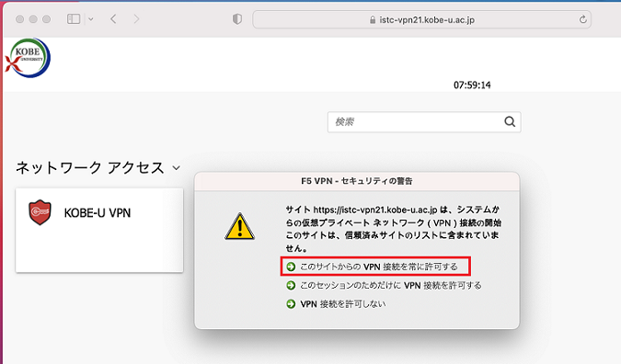Open the KOBE-U VPN card

(x=99, y=231)
